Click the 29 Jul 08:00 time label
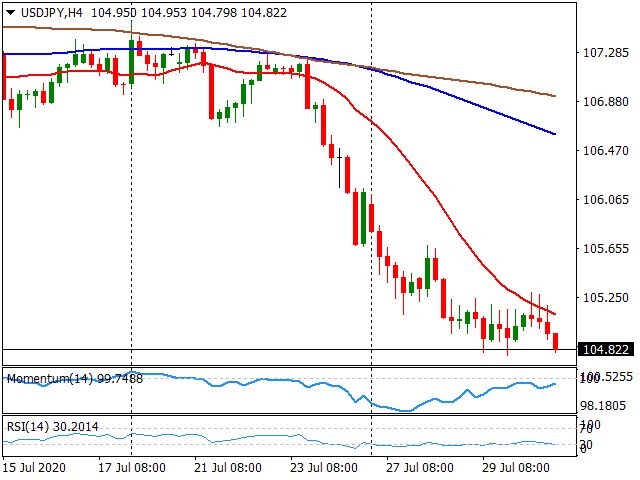This screenshot has height=480, width=640. [516, 468]
